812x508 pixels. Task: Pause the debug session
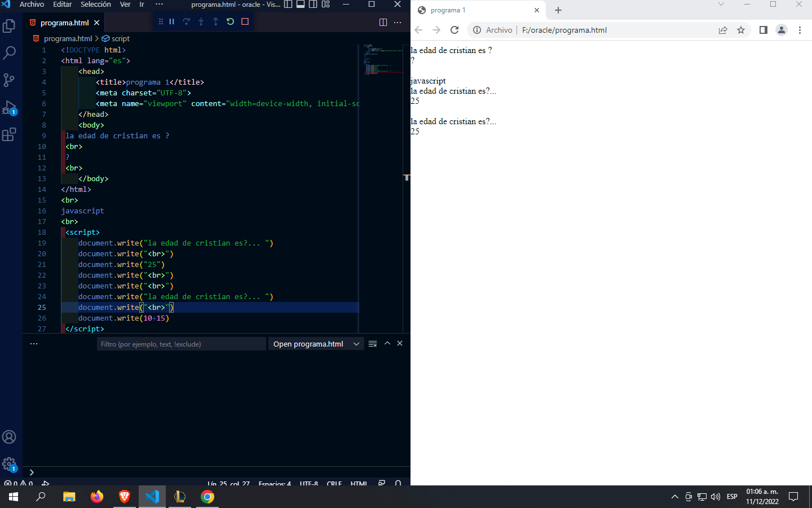click(172, 21)
